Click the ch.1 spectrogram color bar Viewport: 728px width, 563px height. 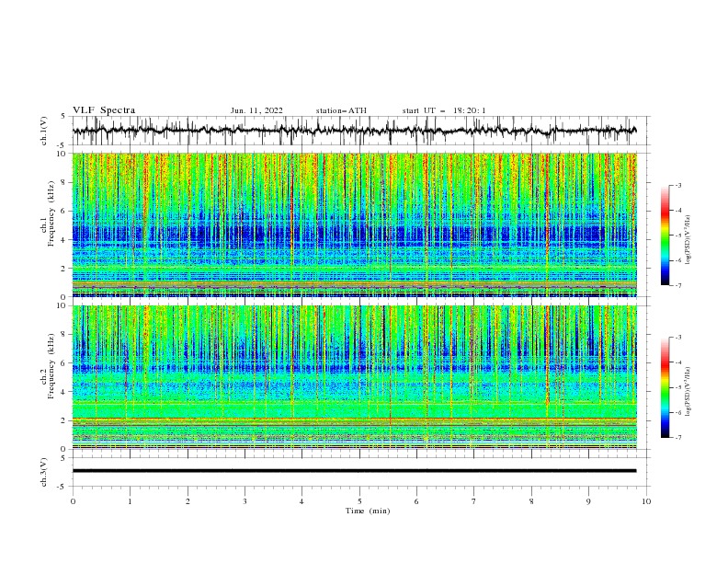click(665, 236)
